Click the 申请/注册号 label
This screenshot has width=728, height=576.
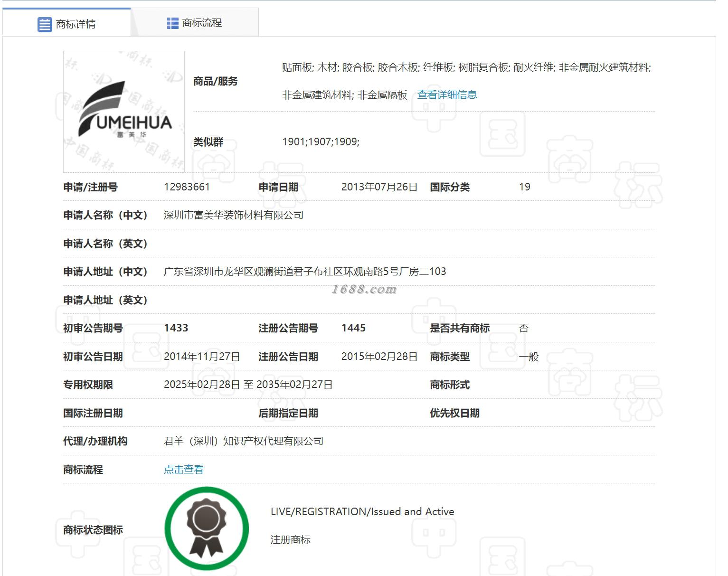click(x=91, y=187)
